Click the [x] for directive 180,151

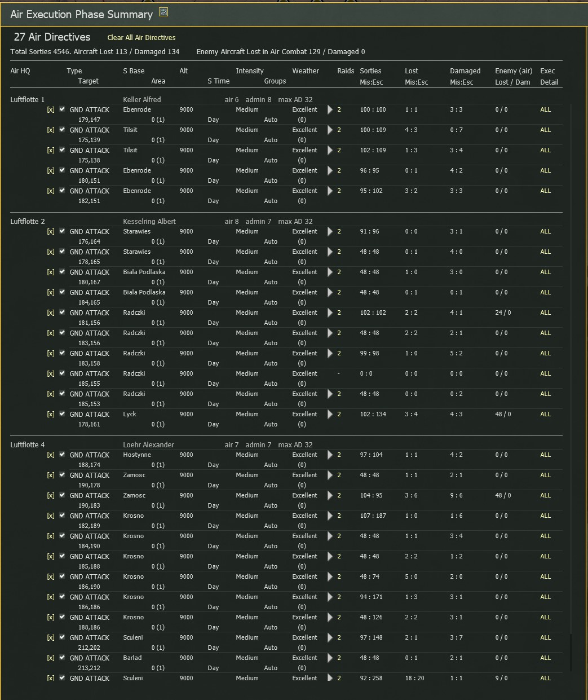click(51, 170)
